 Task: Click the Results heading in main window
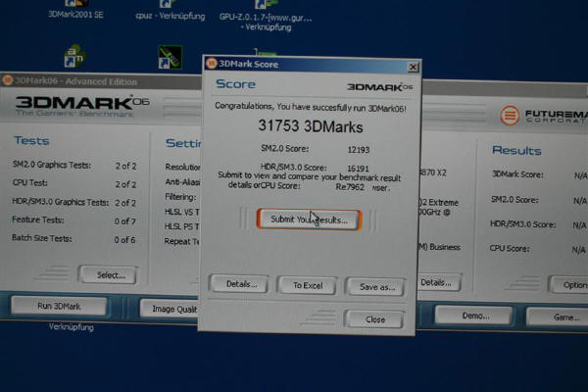pos(516,150)
